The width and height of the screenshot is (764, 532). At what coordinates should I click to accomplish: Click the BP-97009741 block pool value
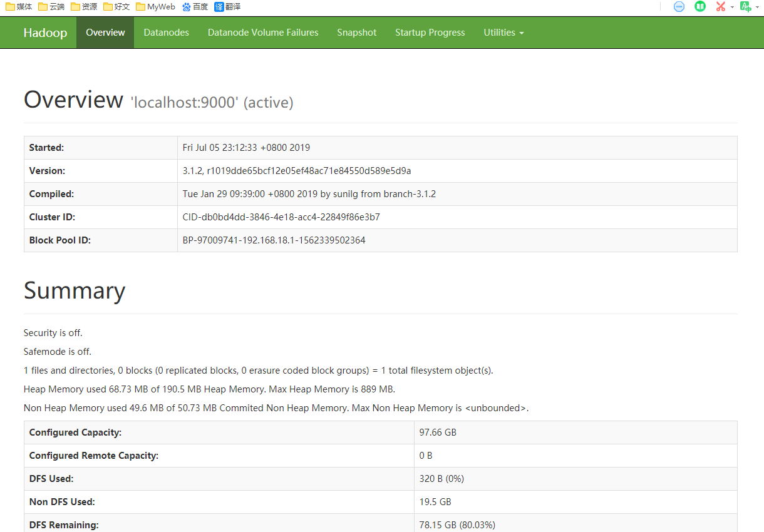tap(274, 240)
